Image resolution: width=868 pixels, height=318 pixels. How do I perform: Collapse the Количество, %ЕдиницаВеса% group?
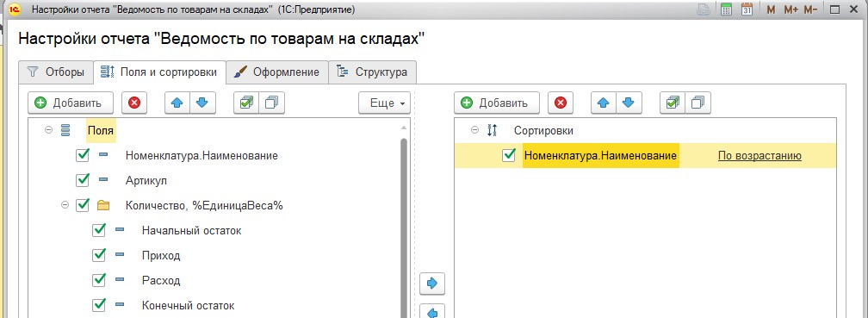65,205
